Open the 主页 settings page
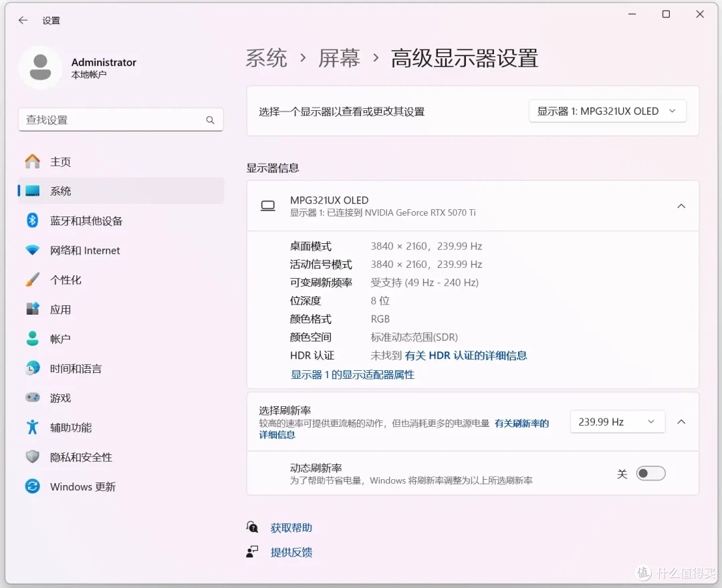Viewport: 722px width, 588px height. pos(120,162)
